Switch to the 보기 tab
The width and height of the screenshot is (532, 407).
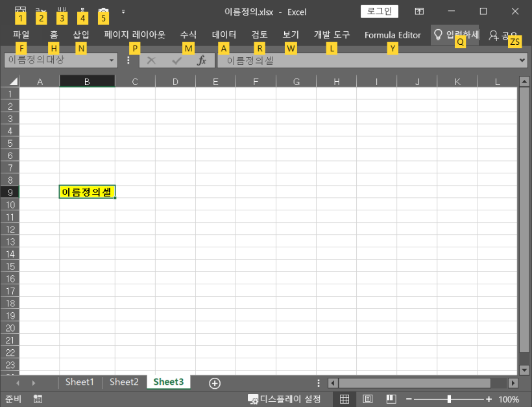[x=291, y=34]
